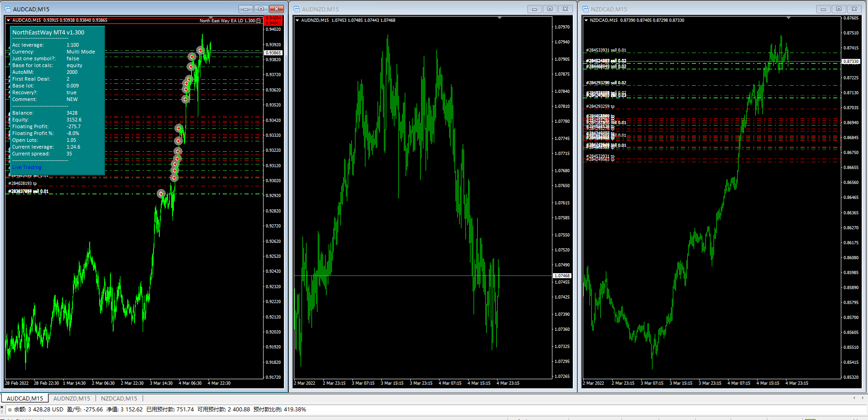Click the 28 Feb 2022 date on AUDCAD time axis

point(17,383)
